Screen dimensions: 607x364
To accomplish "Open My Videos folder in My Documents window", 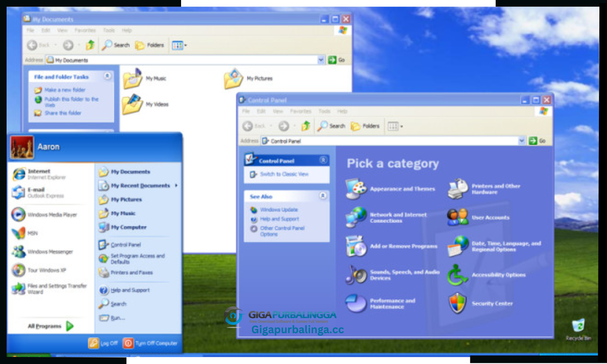I will [x=145, y=104].
